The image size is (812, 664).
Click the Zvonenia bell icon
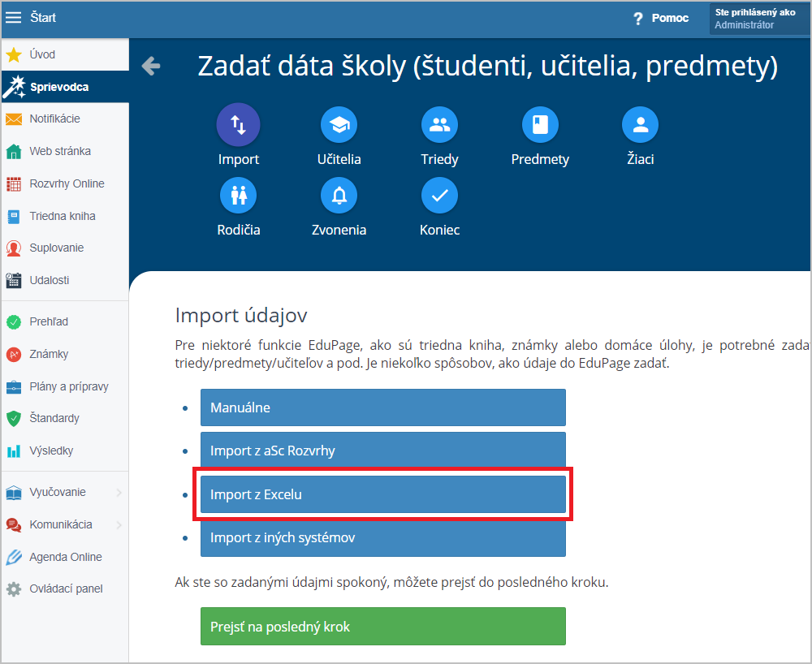pos(339,196)
